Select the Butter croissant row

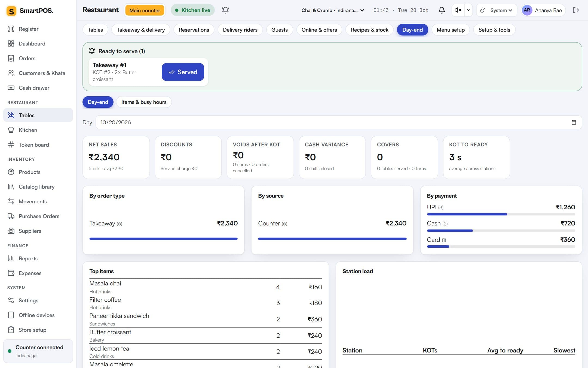(206, 336)
